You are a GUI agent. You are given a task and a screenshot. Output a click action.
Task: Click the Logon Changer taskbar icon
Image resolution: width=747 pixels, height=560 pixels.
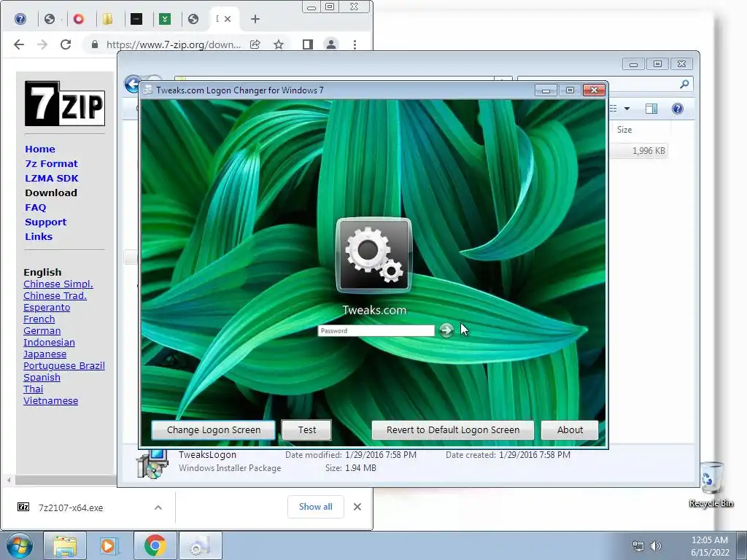pos(200,545)
